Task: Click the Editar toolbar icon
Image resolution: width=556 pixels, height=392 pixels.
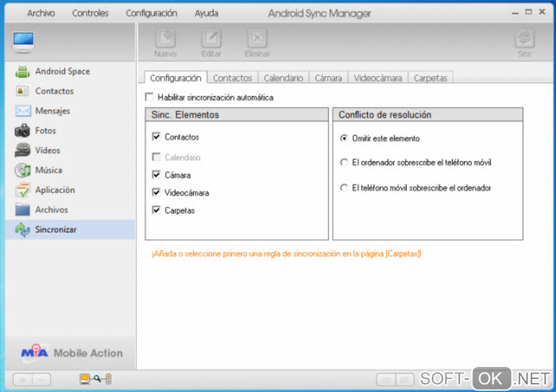Action: [x=211, y=43]
